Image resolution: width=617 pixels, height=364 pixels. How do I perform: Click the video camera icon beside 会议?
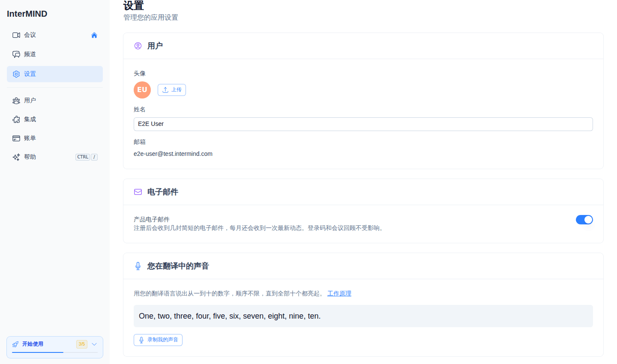click(x=16, y=35)
